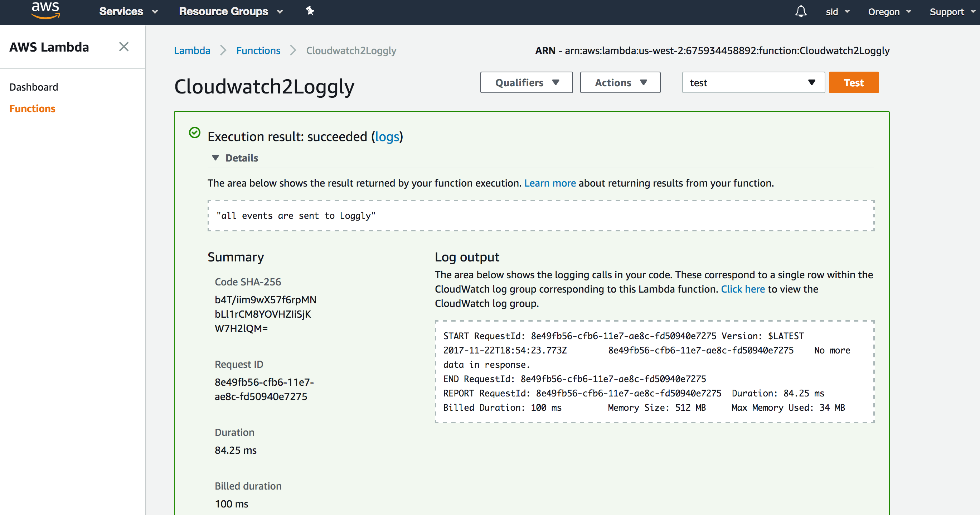Click the Learn more link

click(x=550, y=183)
